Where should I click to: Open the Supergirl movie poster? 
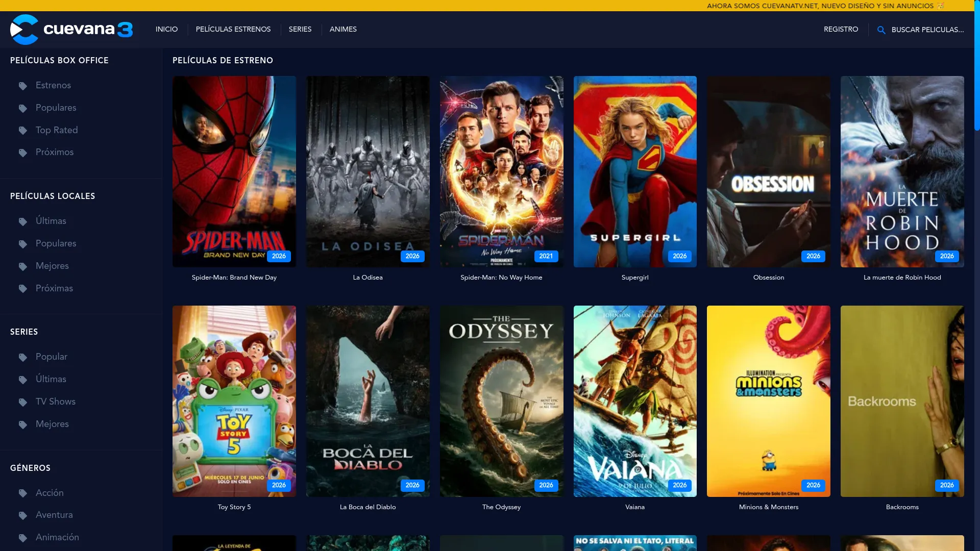635,171
